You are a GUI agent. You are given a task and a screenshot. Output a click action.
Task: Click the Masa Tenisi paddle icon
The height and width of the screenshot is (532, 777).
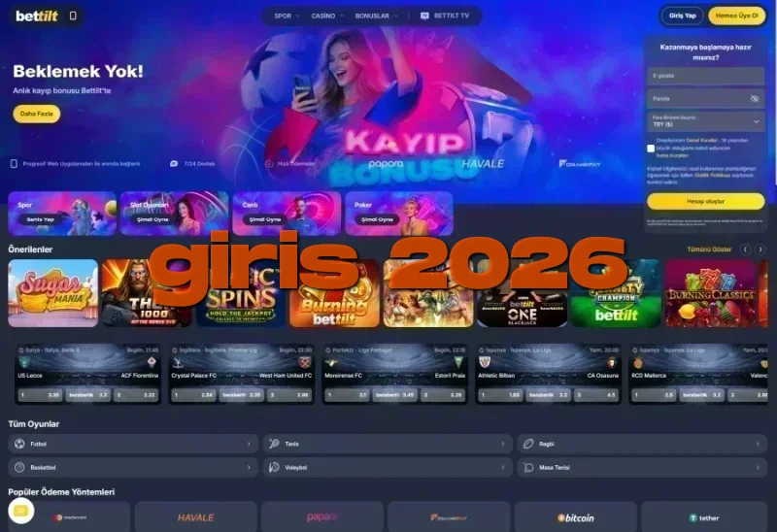click(528, 467)
